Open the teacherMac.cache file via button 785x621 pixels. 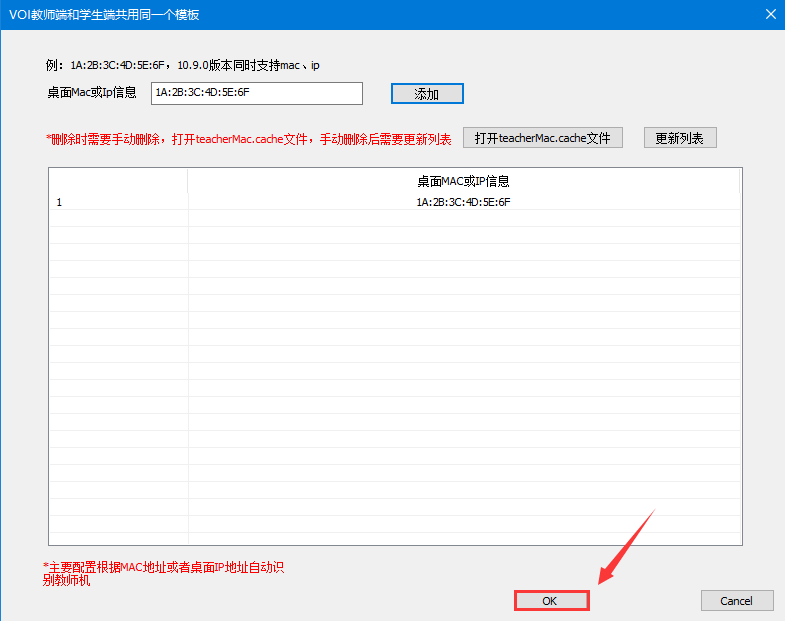click(542, 138)
